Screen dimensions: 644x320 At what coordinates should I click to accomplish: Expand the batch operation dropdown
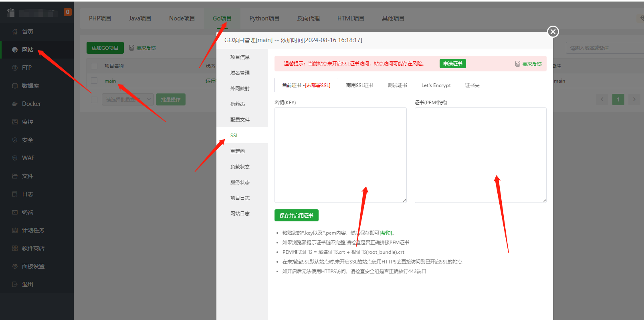click(x=128, y=99)
